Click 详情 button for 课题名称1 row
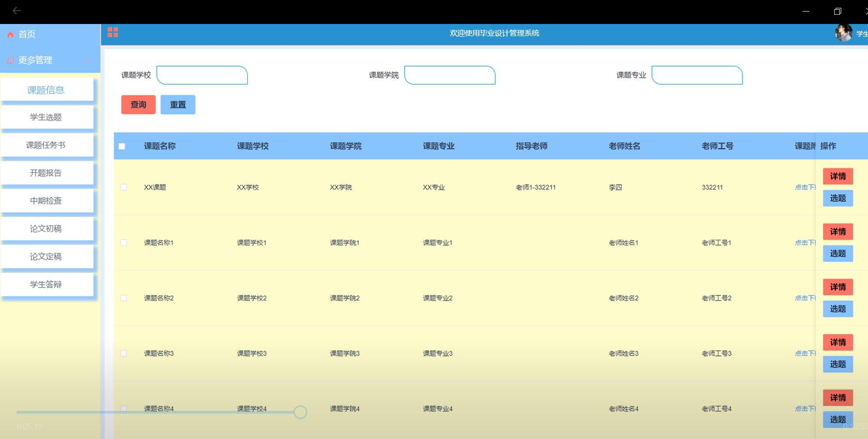Image resolution: width=868 pixels, height=439 pixels. click(x=838, y=232)
